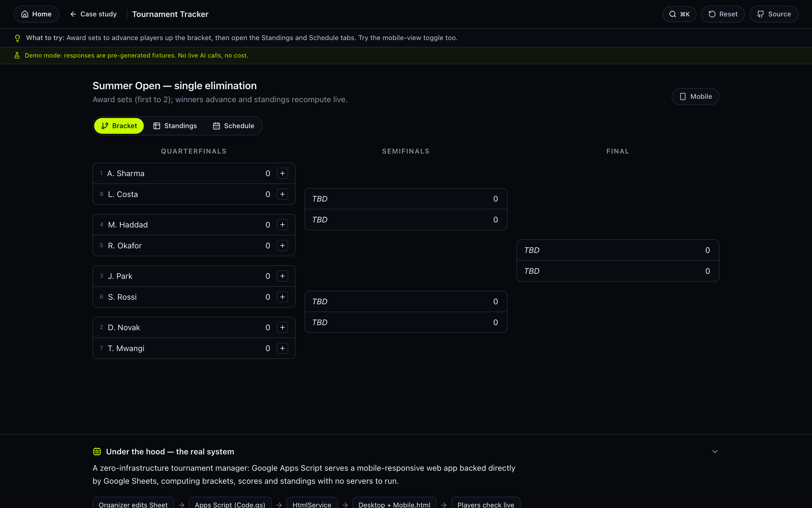Click the T. Mwangi player name
The height and width of the screenshot is (508, 812).
coord(126,349)
